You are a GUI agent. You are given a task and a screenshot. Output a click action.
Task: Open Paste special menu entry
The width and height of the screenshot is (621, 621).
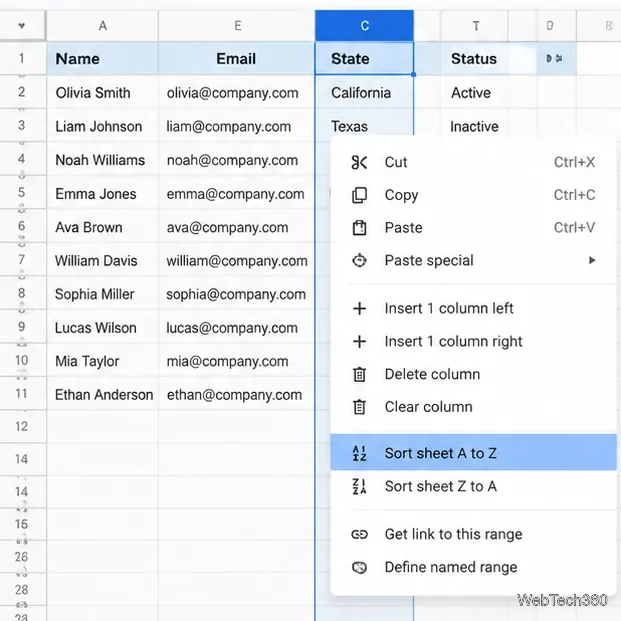tap(473, 261)
